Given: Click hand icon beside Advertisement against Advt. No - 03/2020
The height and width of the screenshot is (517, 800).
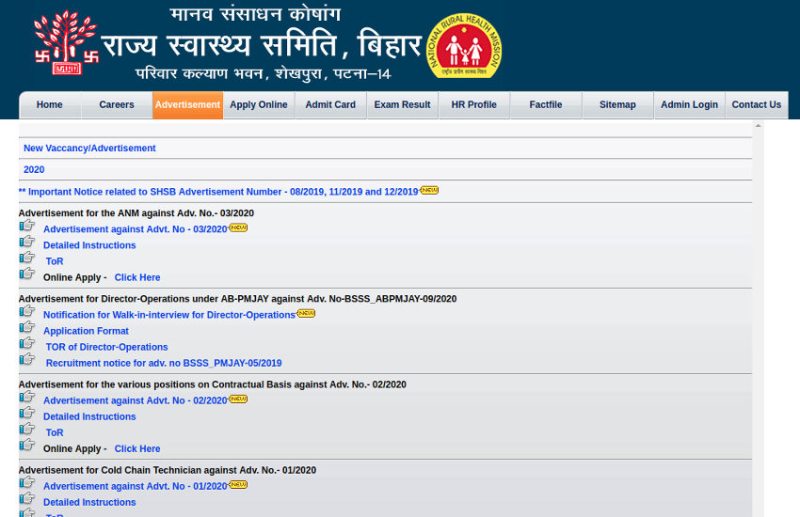Looking at the screenshot, I should click(27, 225).
